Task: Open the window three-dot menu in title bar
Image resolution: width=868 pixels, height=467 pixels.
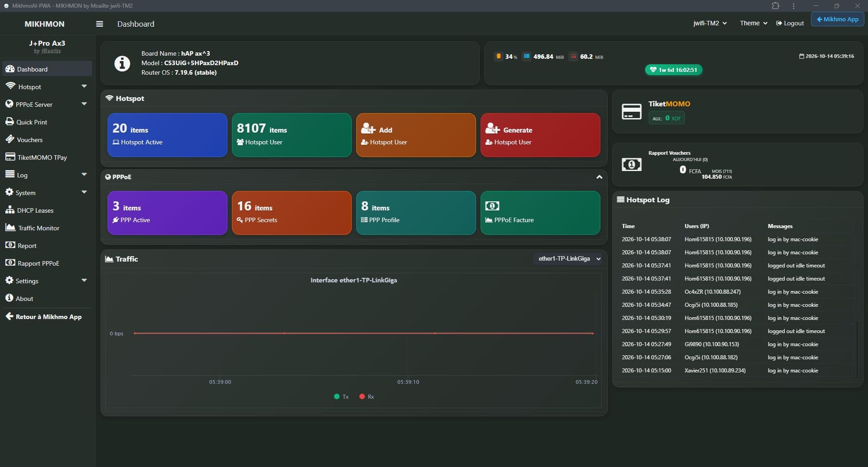Action: click(793, 6)
